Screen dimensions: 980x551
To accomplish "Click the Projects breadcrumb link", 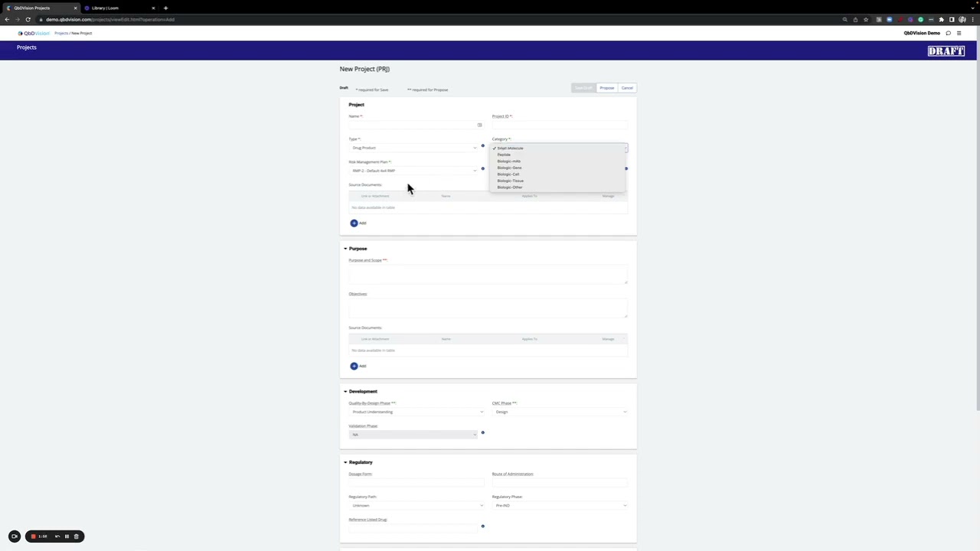I will point(61,34).
